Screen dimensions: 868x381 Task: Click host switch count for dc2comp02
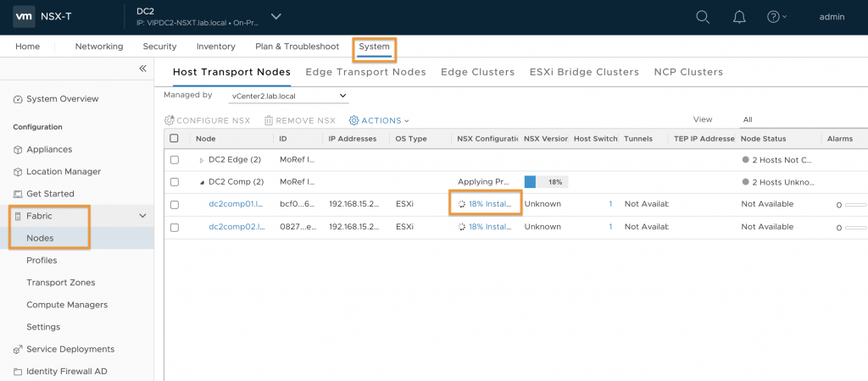(x=610, y=227)
